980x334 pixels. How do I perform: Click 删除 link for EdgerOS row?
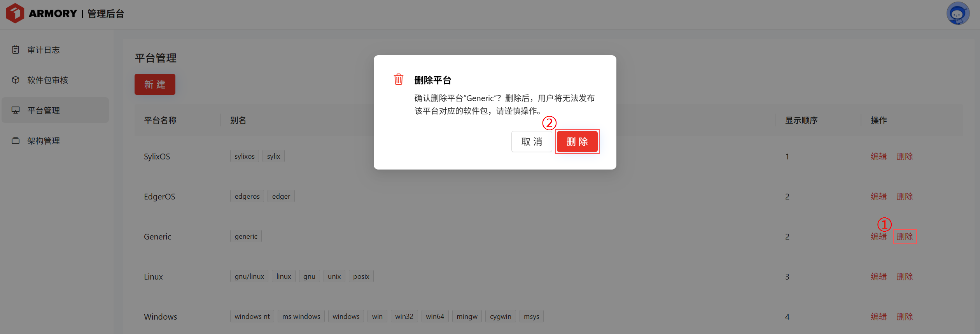[905, 196]
